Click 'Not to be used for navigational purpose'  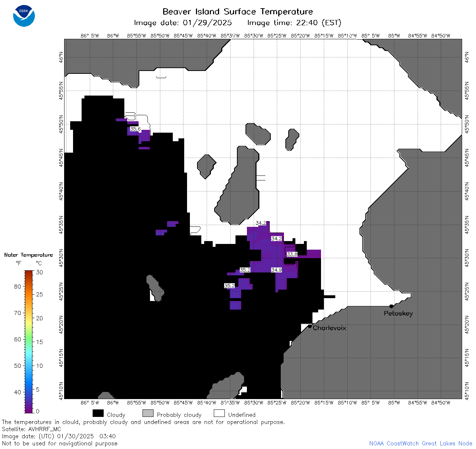[59, 444]
